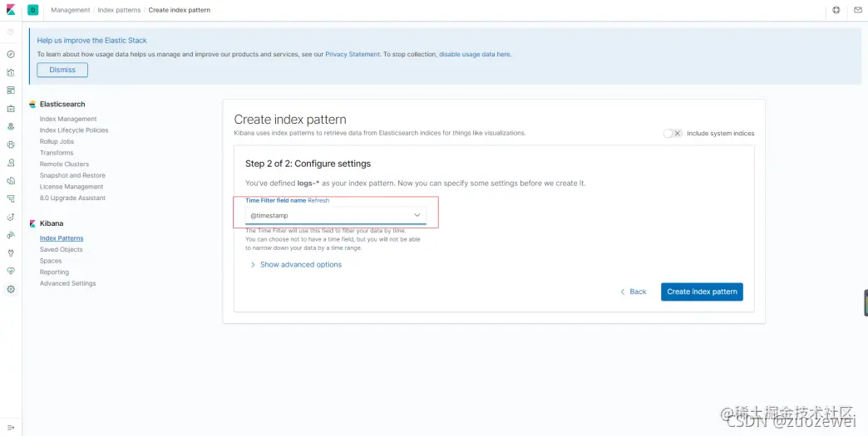This screenshot has width=868, height=436.
Task: Open recently viewed clock icon
Action: [11, 32]
